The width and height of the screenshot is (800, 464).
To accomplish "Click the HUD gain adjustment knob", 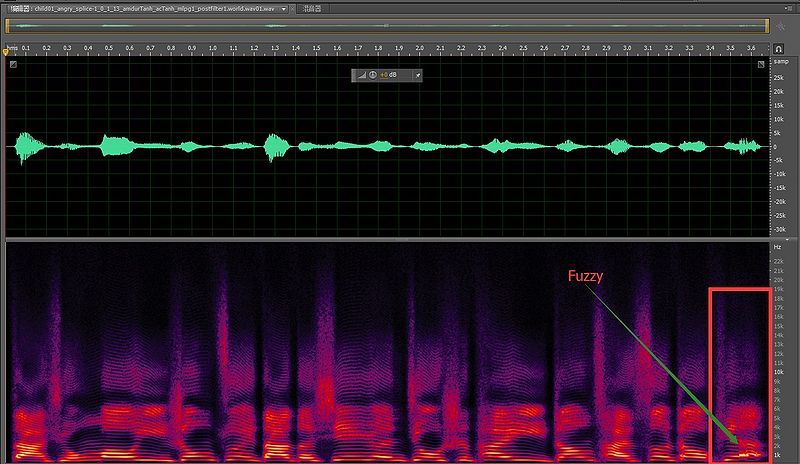I will pos(371,75).
